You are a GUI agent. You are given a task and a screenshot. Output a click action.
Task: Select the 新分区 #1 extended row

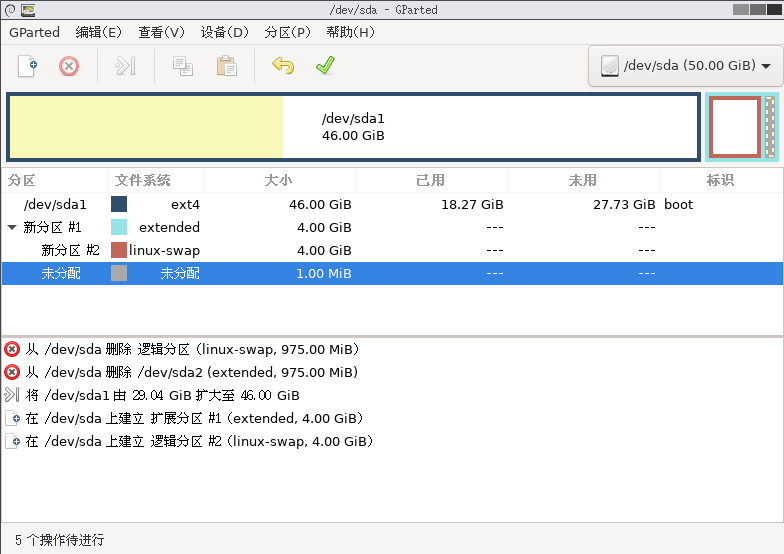click(x=392, y=228)
